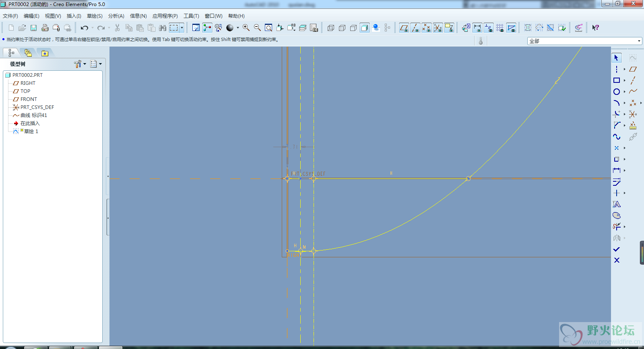The image size is (644, 349).
Task: Select the Text sketch tool
Action: point(617,204)
